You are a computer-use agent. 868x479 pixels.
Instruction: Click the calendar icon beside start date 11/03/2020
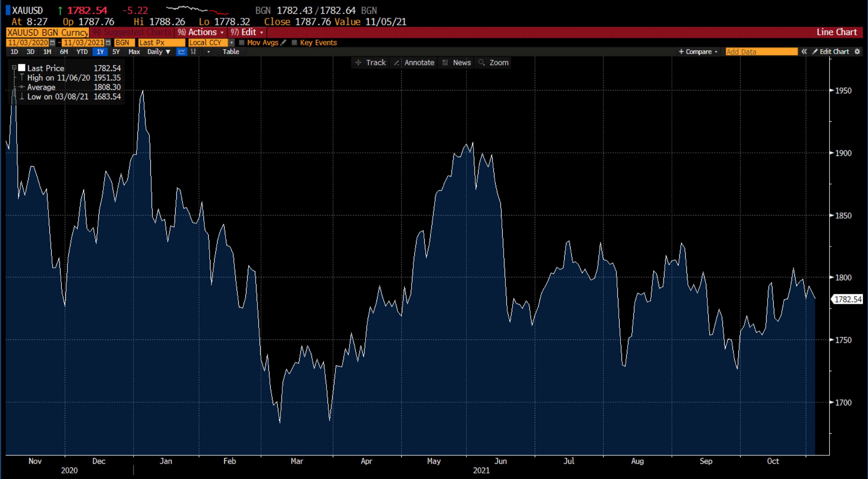pos(53,43)
